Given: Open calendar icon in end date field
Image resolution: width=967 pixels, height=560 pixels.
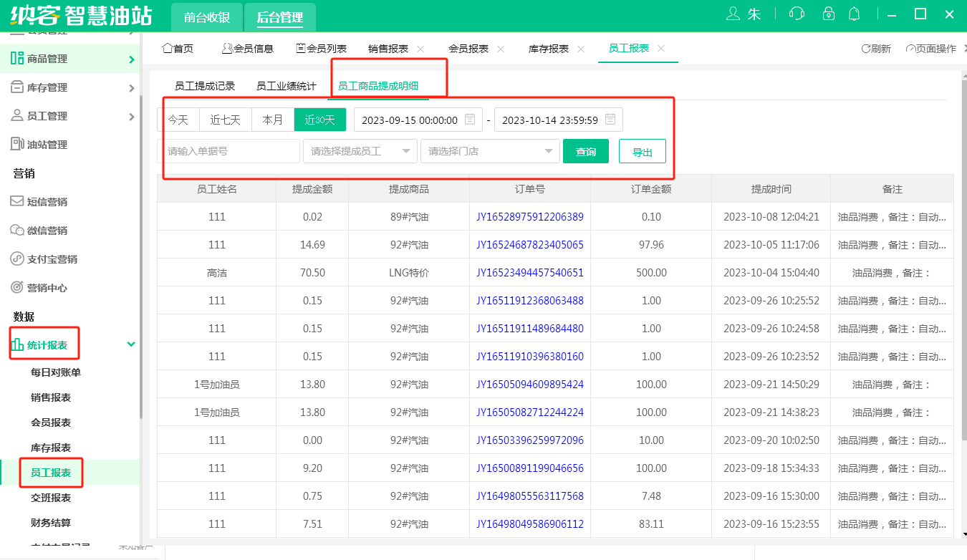Looking at the screenshot, I should click(610, 120).
